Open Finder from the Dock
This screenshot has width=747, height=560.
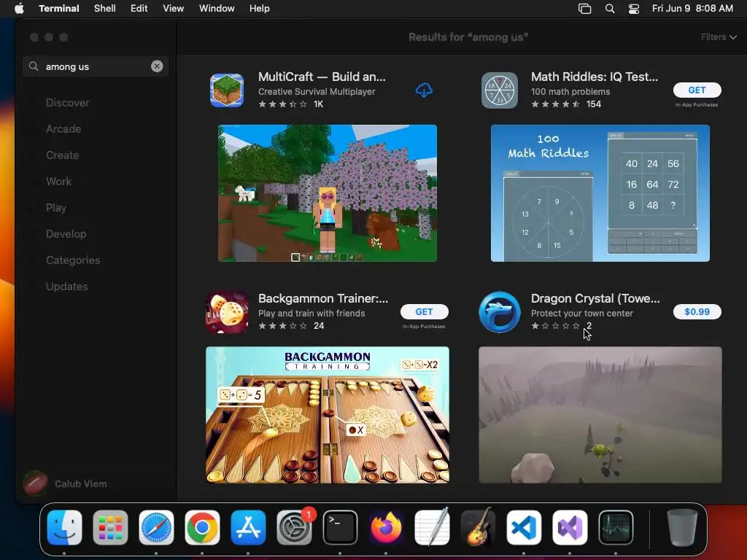click(x=64, y=528)
